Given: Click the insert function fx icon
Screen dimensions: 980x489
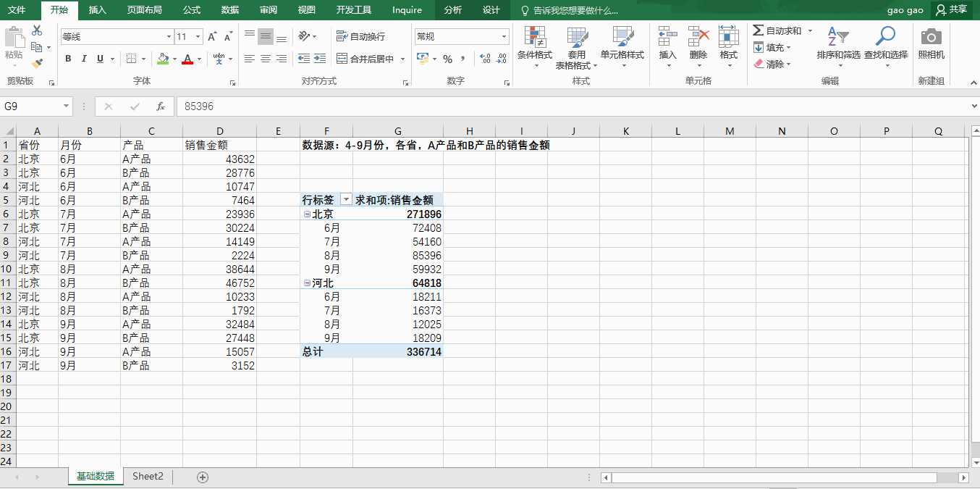Looking at the screenshot, I should point(161,106).
